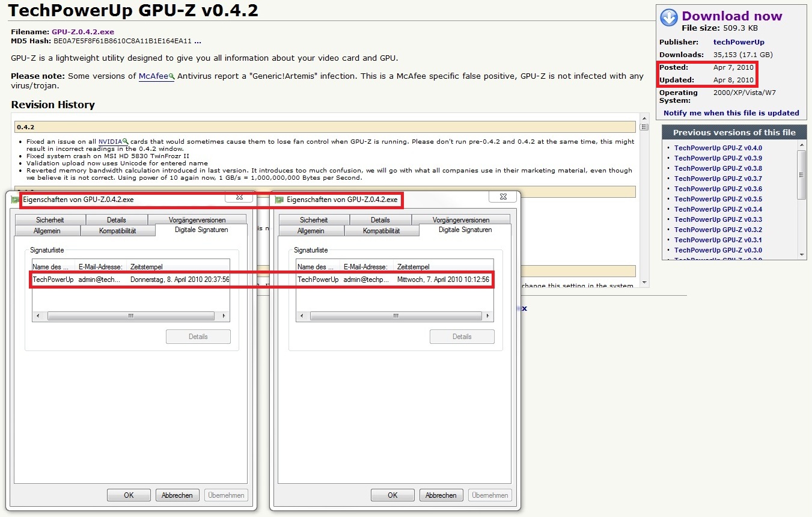The image size is (812, 517).
Task: Click Abbrechen in the right properties dialog
Action: point(441,495)
